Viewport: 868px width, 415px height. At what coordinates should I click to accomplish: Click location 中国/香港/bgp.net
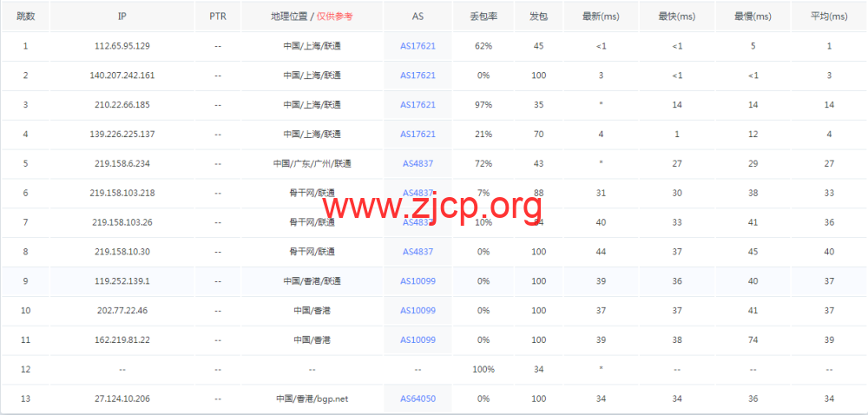pyautogui.click(x=312, y=399)
